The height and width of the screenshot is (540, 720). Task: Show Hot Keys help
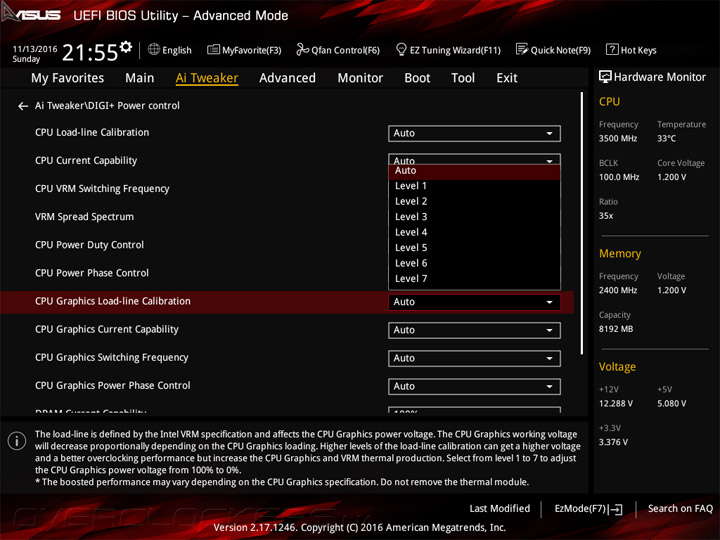631,50
